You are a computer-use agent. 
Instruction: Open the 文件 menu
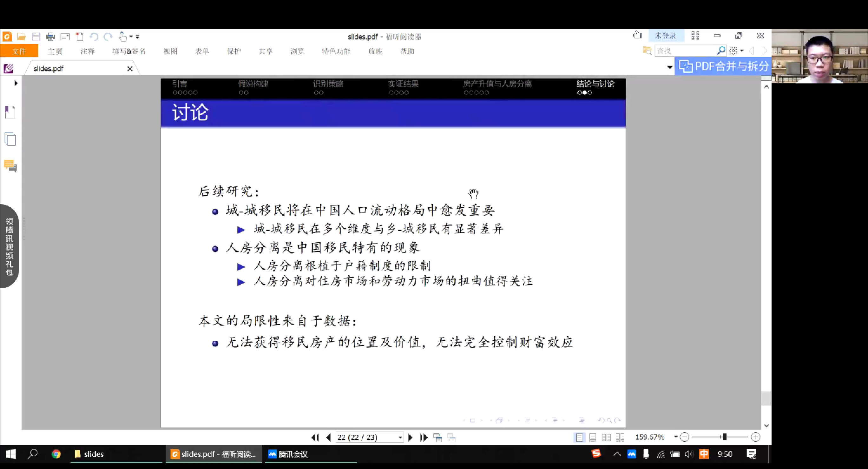pyautogui.click(x=19, y=51)
